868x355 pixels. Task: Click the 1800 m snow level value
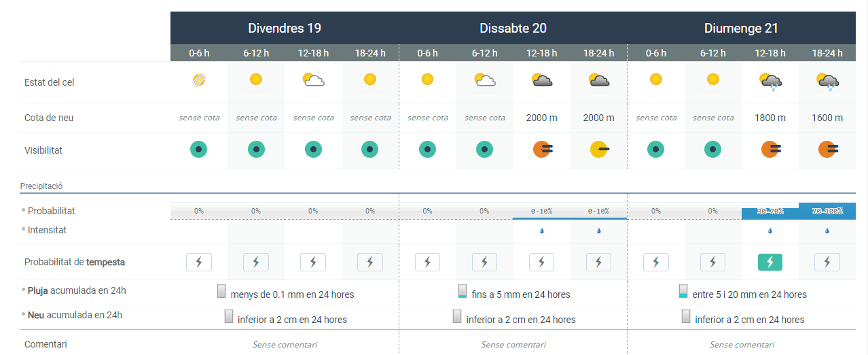point(770,118)
